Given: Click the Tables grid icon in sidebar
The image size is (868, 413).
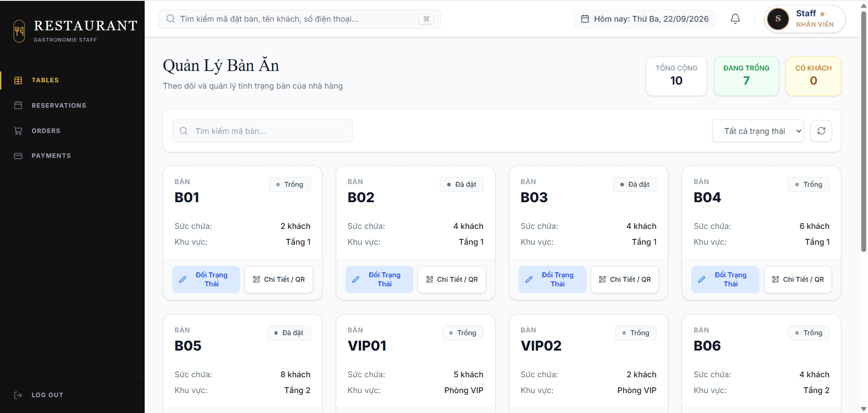Looking at the screenshot, I should tap(18, 80).
